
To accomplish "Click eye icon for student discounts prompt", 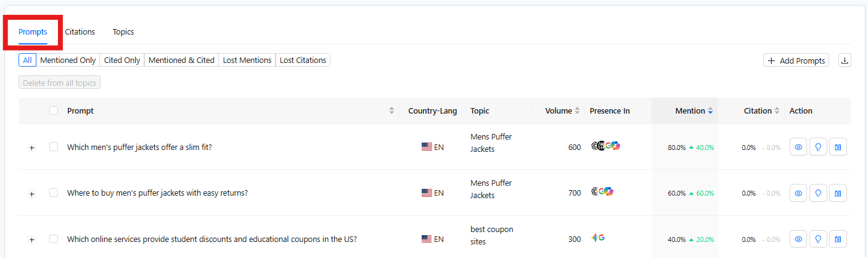I will tap(798, 239).
